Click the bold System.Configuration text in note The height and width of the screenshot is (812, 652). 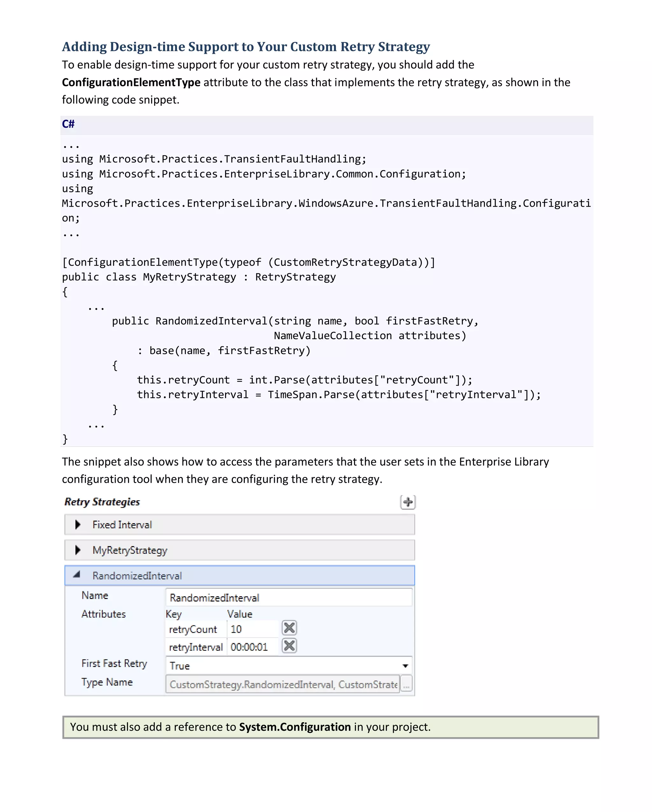[x=295, y=727]
